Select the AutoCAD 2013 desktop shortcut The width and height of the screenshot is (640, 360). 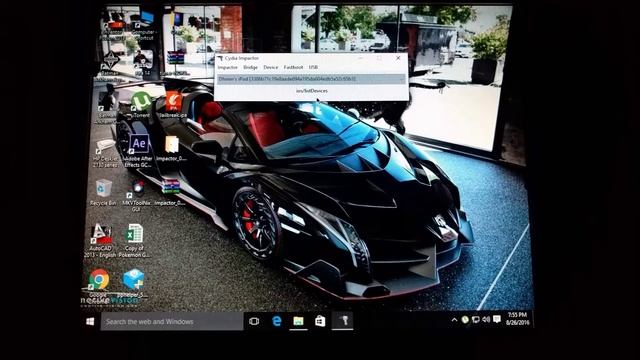tap(100, 240)
